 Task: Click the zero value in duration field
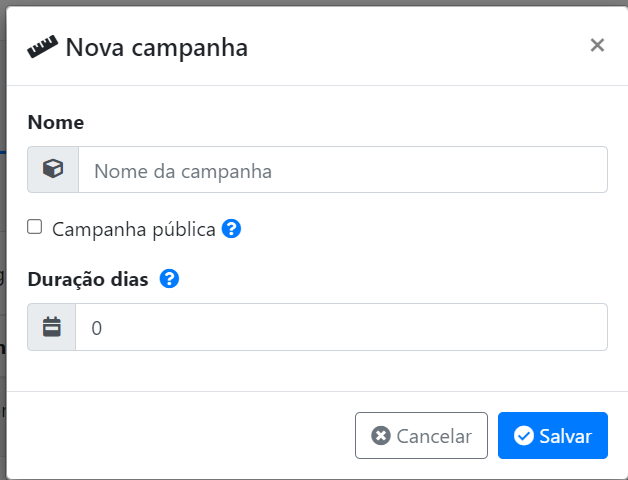pos(97,328)
